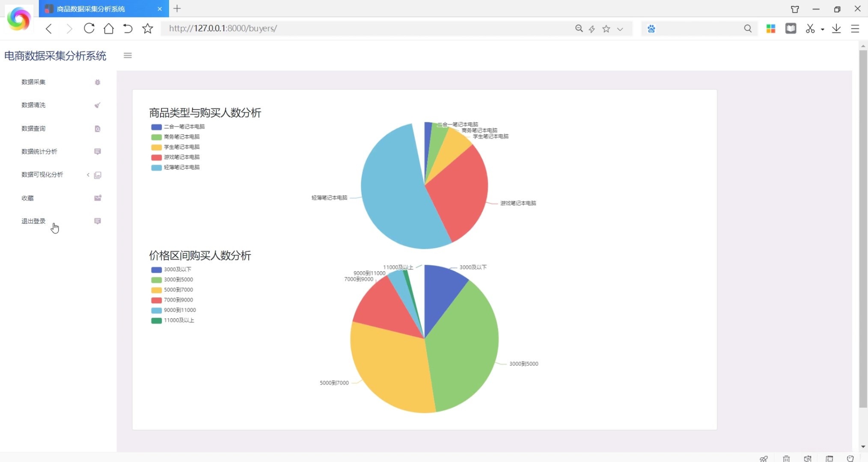Click the hamburger sidebar toggle icon
Screen dimensions: 868x462
click(x=128, y=55)
